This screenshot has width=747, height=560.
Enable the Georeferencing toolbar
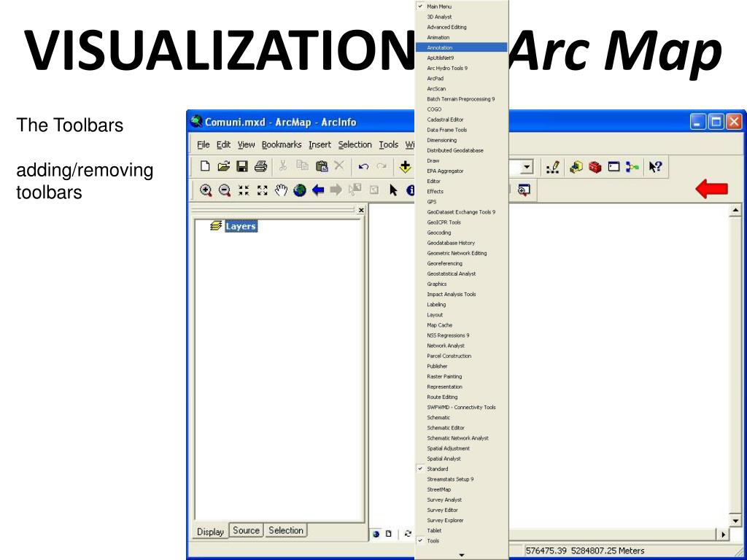461,263
